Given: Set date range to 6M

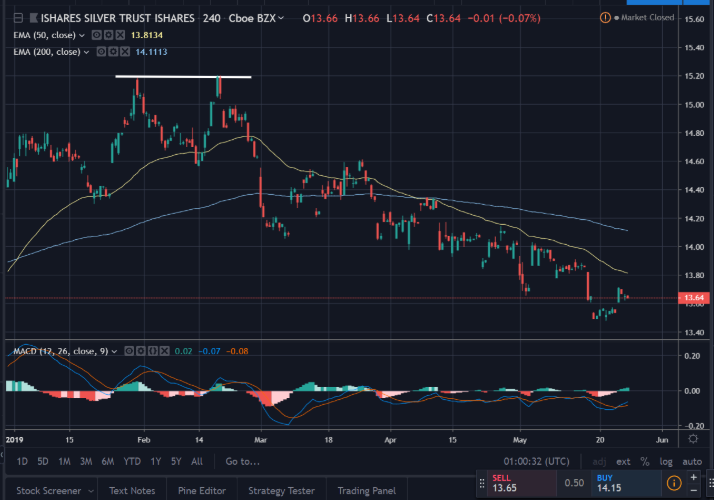Looking at the screenshot, I should [x=108, y=462].
